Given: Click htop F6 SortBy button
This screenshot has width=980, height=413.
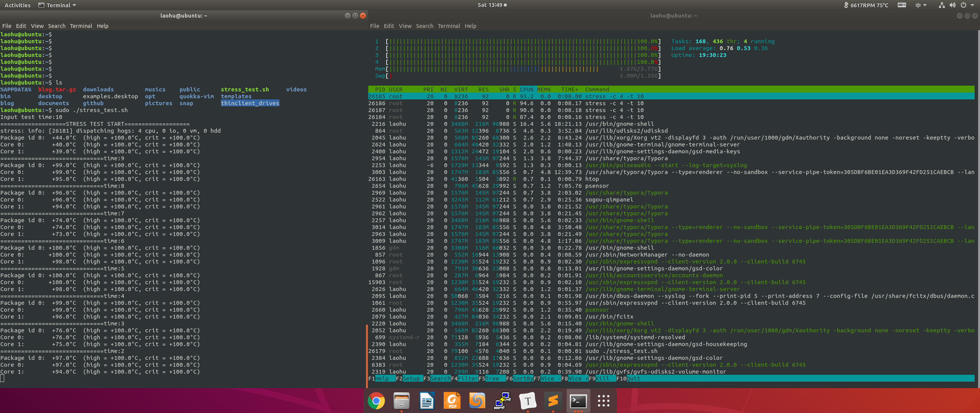Looking at the screenshot, I should (x=520, y=379).
